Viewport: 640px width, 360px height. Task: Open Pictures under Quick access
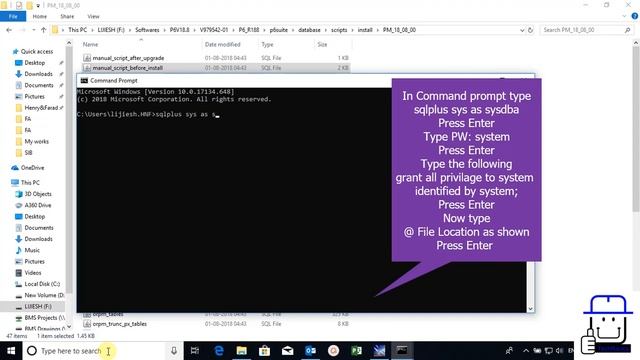[34, 97]
